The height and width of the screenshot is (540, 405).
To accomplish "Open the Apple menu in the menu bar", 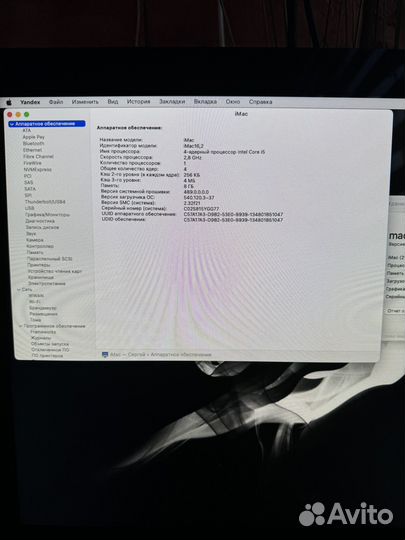I will click(x=9, y=102).
